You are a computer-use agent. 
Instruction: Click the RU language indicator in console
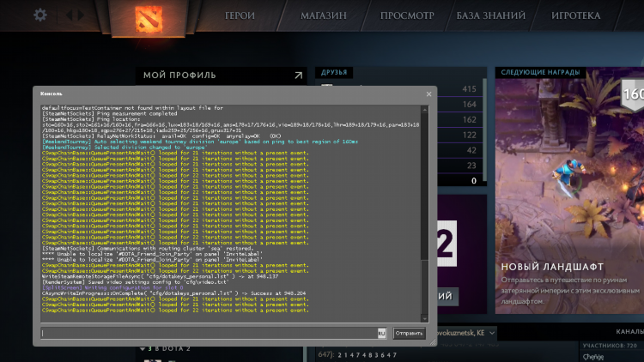tap(381, 334)
